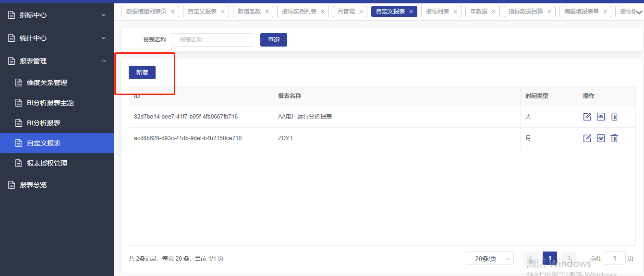Open the 20条/页 page size dropdown
644x276 pixels.
tap(489, 259)
